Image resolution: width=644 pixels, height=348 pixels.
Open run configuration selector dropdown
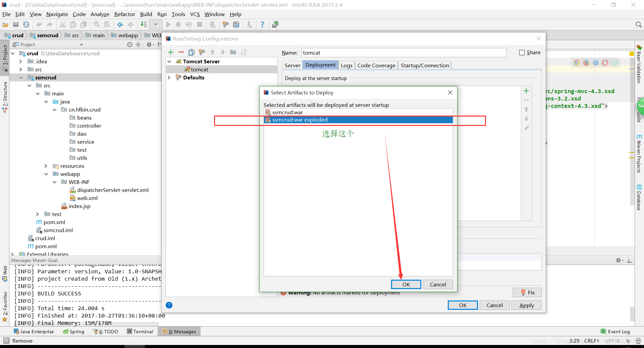(x=156, y=24)
